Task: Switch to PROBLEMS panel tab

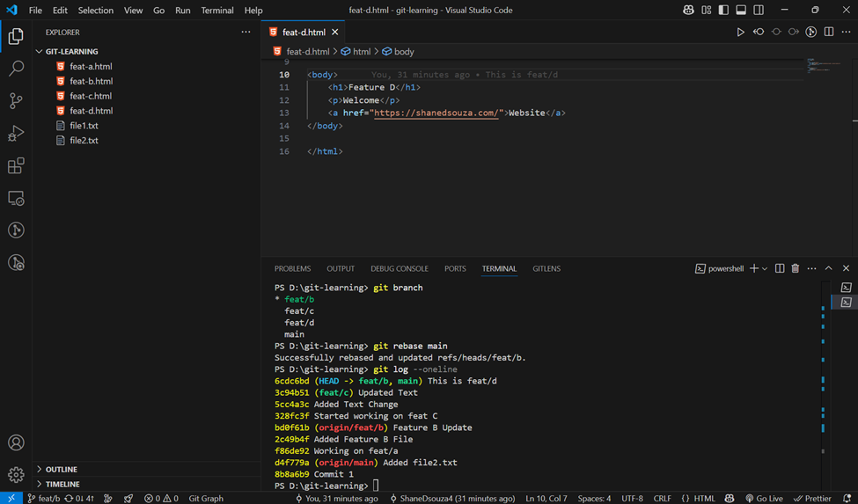Action: (x=292, y=268)
